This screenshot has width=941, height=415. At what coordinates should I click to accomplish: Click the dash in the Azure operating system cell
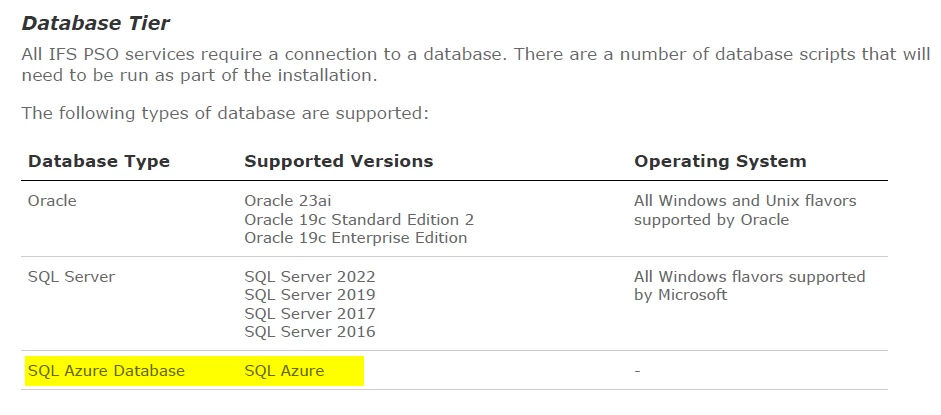point(637,371)
